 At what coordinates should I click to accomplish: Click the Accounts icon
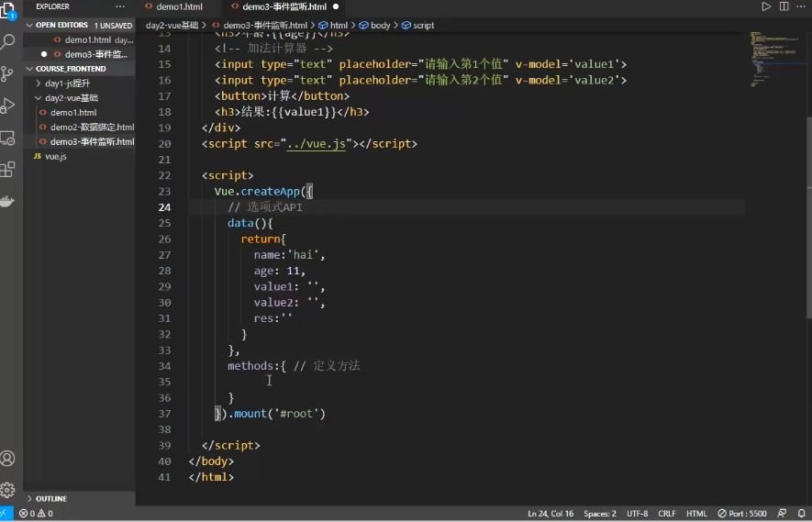coord(9,458)
